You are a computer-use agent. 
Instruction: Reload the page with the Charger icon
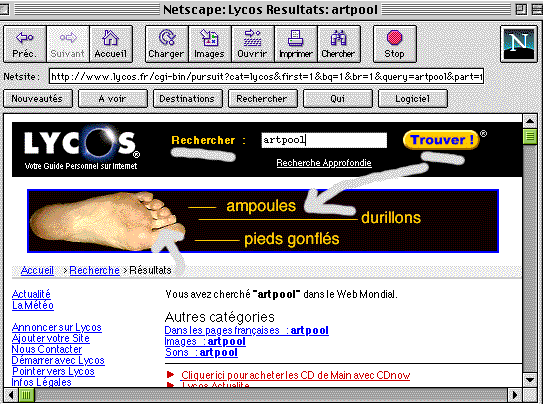pyautogui.click(x=167, y=44)
